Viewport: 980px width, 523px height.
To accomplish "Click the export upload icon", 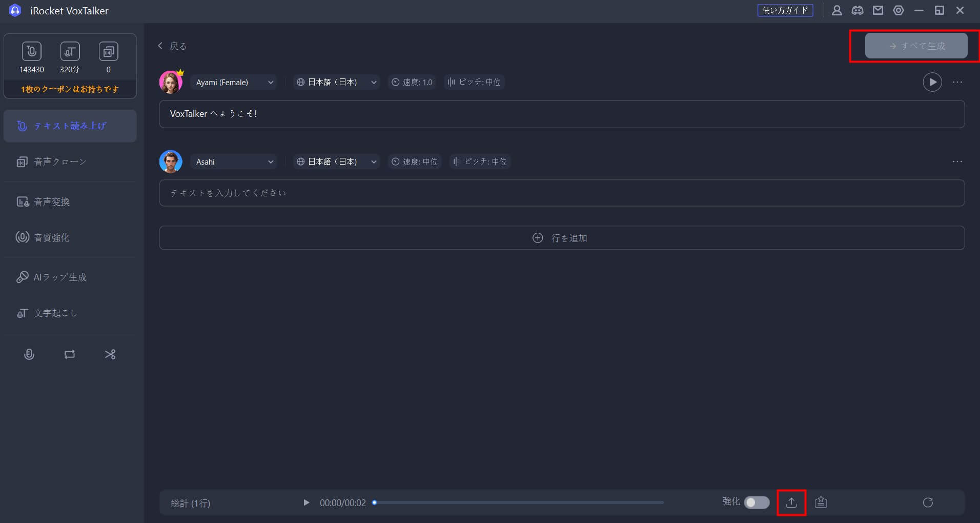I will pos(791,502).
